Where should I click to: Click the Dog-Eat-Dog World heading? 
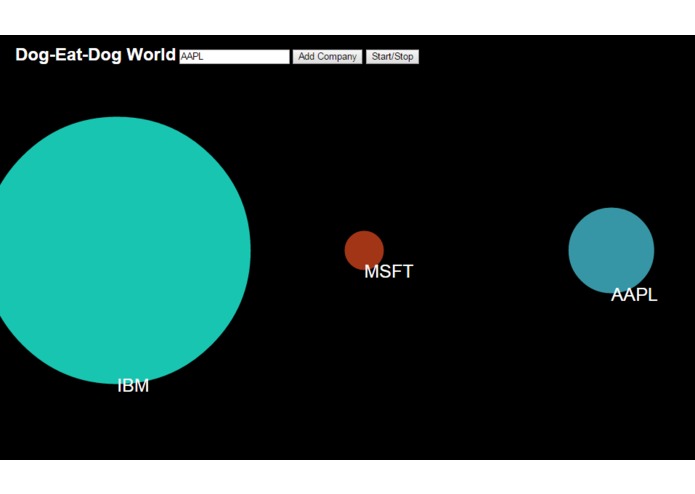coord(95,55)
